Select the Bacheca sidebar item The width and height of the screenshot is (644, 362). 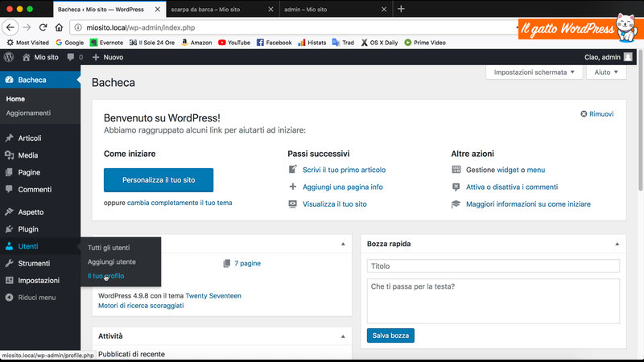coord(40,80)
